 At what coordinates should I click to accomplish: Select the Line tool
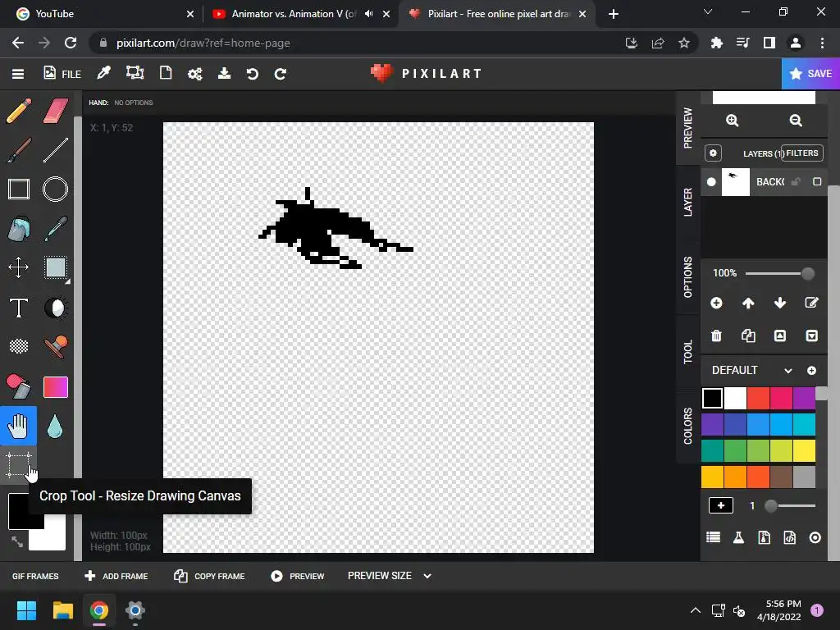(x=55, y=150)
